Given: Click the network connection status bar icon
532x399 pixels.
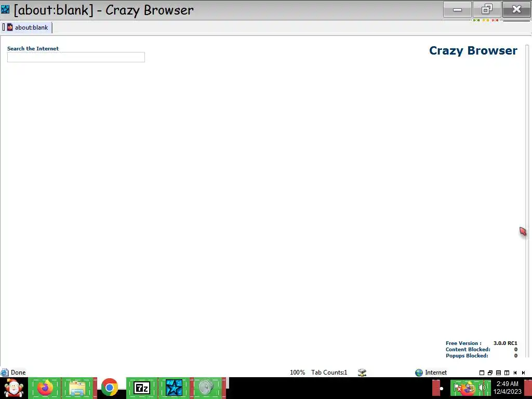Looking at the screenshot, I should [x=362, y=373].
